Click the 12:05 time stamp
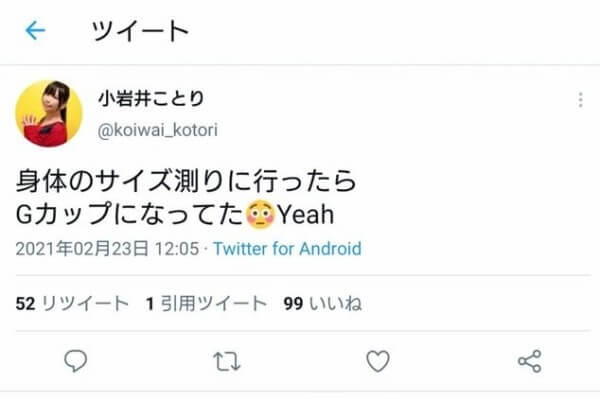 177,249
